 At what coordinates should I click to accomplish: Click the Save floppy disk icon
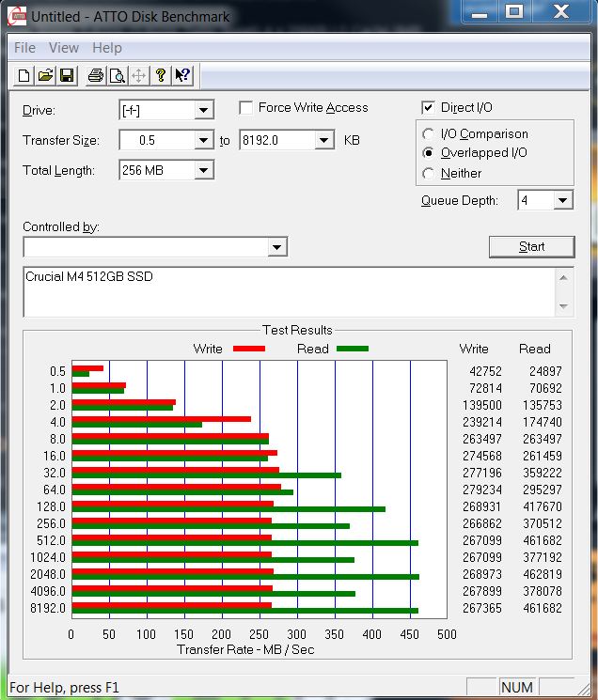[67, 76]
